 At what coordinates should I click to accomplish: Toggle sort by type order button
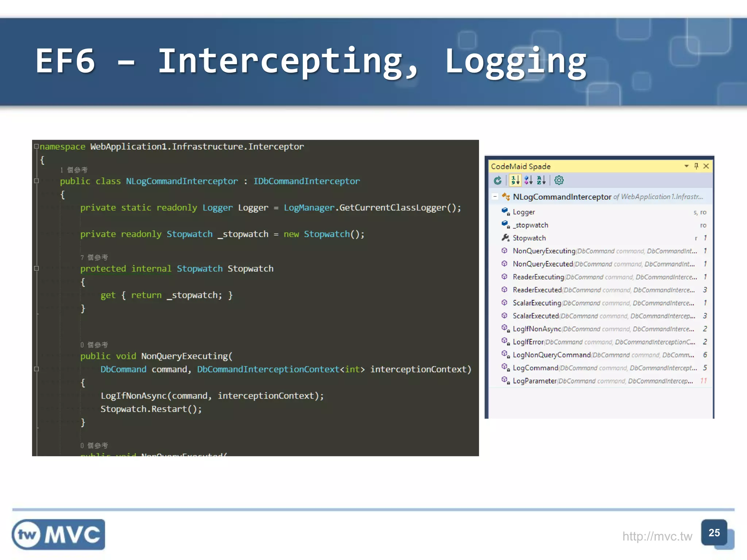click(x=528, y=180)
